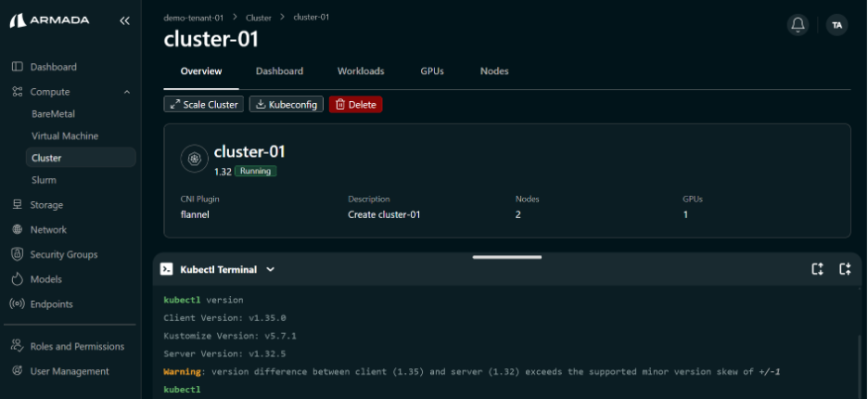Click the Network globe icon
This screenshot has height=399, width=868.
coord(18,229)
